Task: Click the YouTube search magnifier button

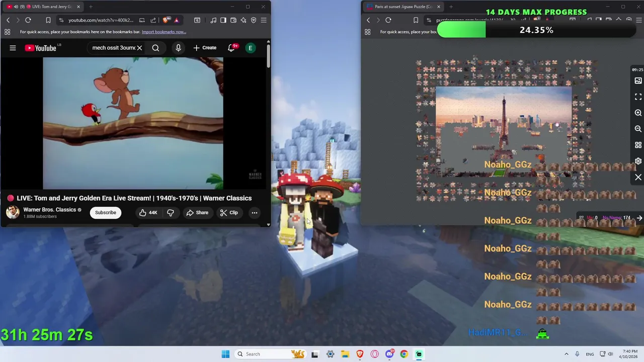Action: (x=155, y=48)
